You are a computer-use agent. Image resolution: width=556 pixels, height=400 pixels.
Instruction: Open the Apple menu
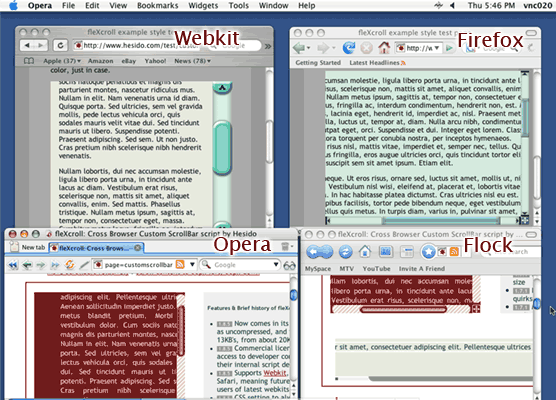point(13,6)
